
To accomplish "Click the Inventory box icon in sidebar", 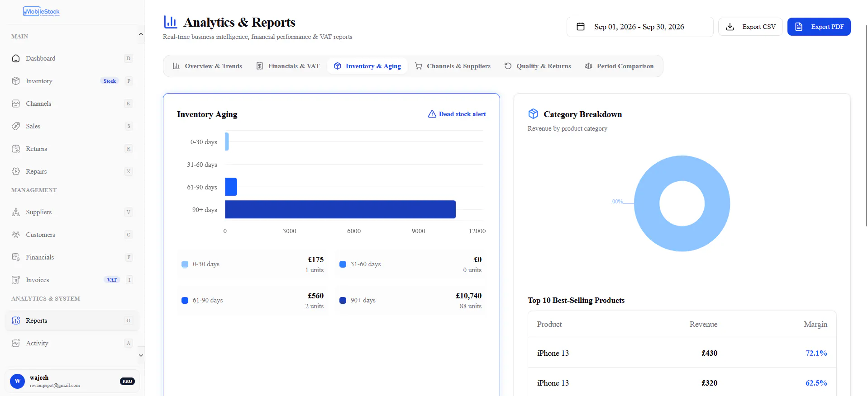I will (16, 81).
